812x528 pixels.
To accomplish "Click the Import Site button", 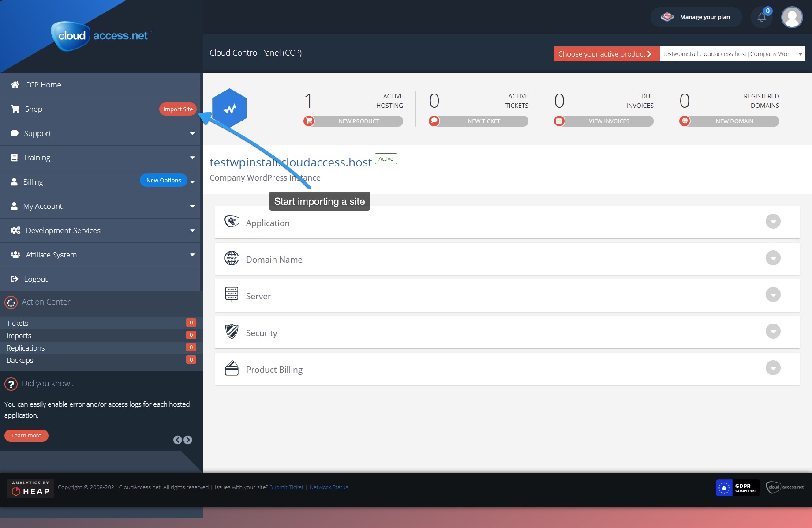I will click(x=178, y=109).
